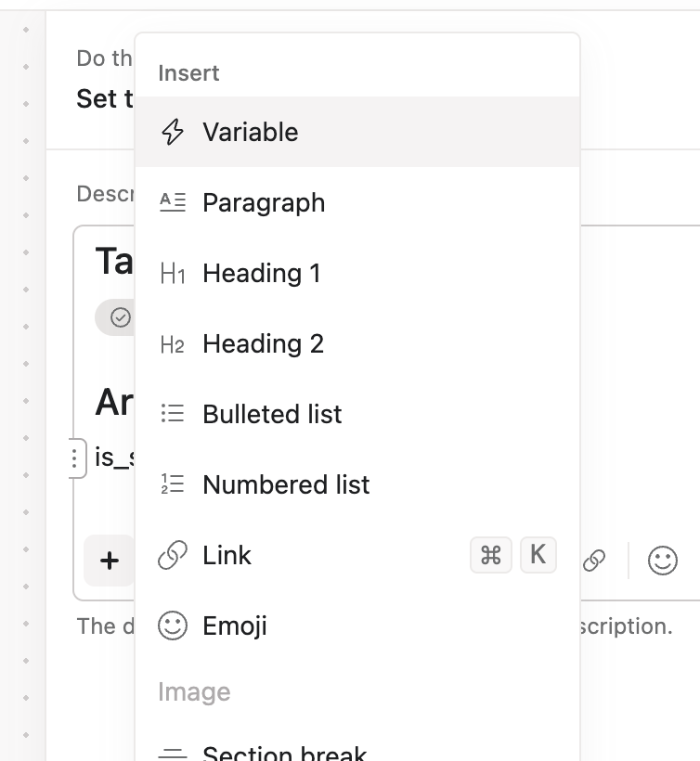Select the Numbered list icon
Screen dimensions: 700x761
(x=173, y=485)
